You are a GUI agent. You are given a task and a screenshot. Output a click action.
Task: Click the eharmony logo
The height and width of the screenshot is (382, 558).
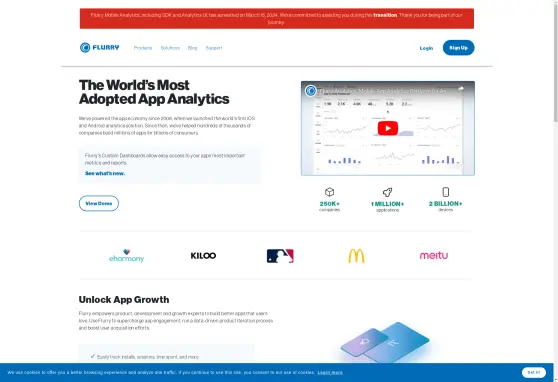tap(126, 256)
